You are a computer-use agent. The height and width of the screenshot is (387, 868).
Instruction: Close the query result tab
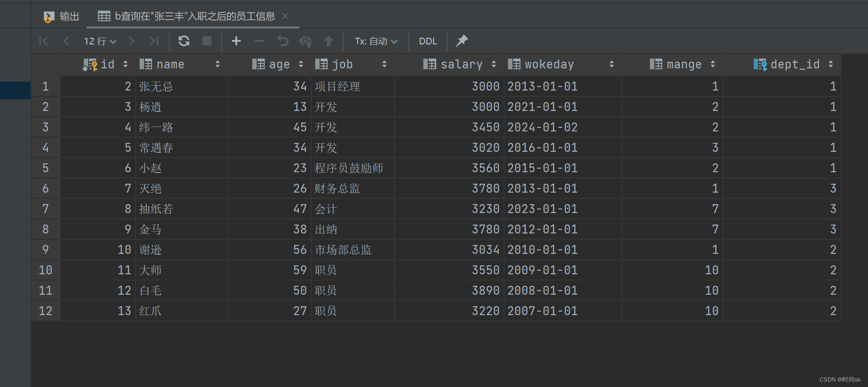click(x=285, y=16)
